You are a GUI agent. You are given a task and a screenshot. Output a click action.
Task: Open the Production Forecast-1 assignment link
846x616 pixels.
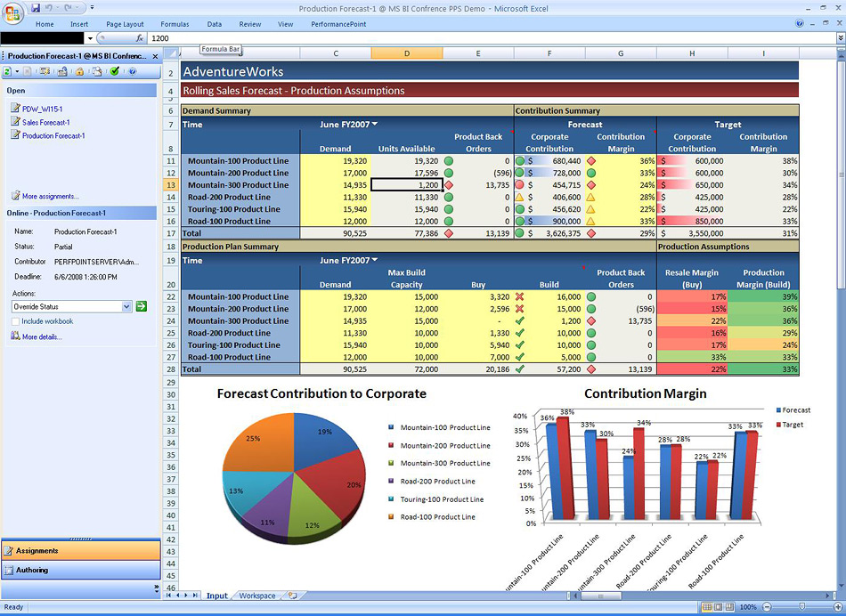pyautogui.click(x=53, y=136)
